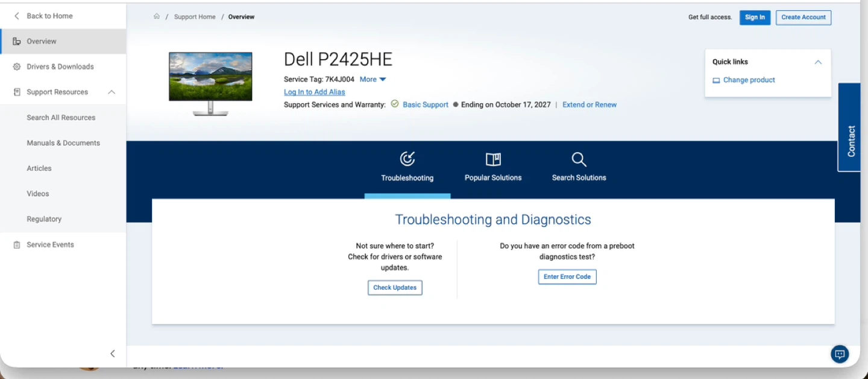Click the Support Resources clipboard icon
This screenshot has width=868, height=379.
[17, 92]
